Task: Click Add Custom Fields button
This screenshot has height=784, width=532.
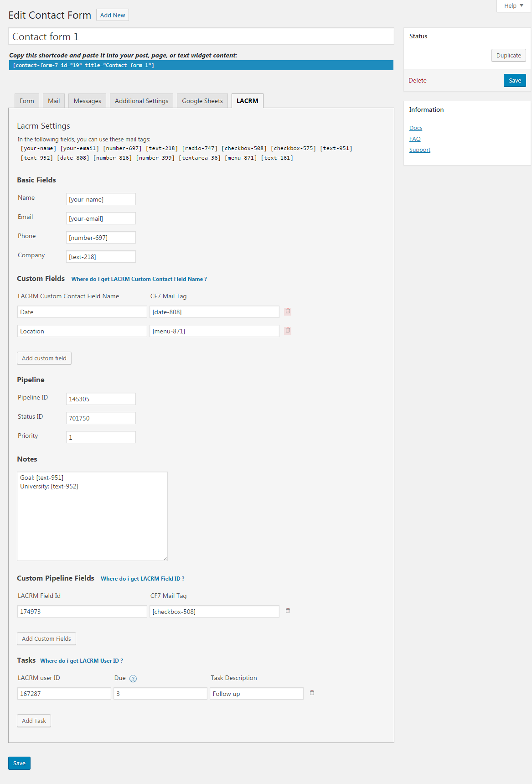Action: [46, 639]
